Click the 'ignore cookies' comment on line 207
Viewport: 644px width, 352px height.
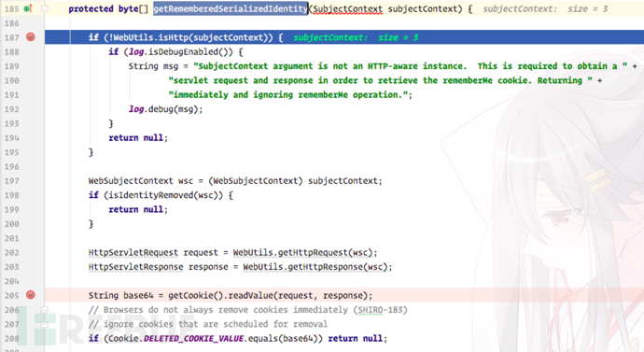[208, 324]
